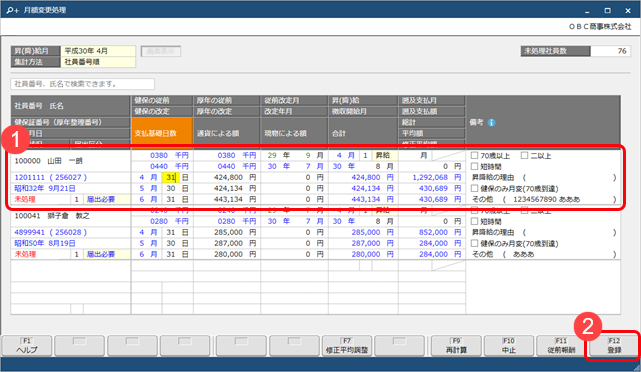The height and width of the screenshot is (372, 641).
Task: Click the 443,134 円 currency amount for June
Action: [227, 199]
